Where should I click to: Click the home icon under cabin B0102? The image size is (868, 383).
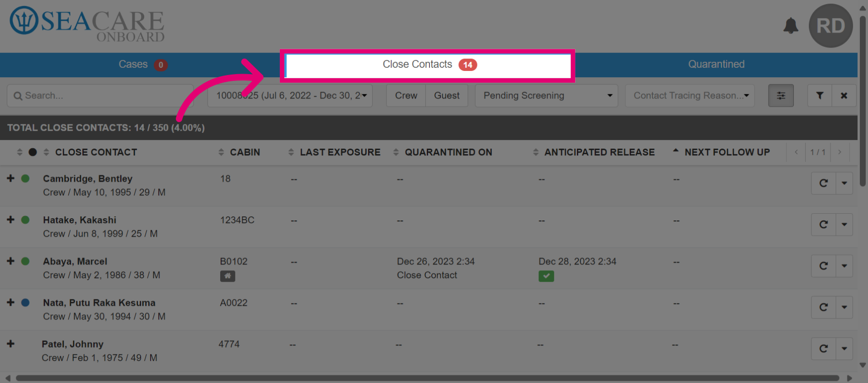pos(227,276)
